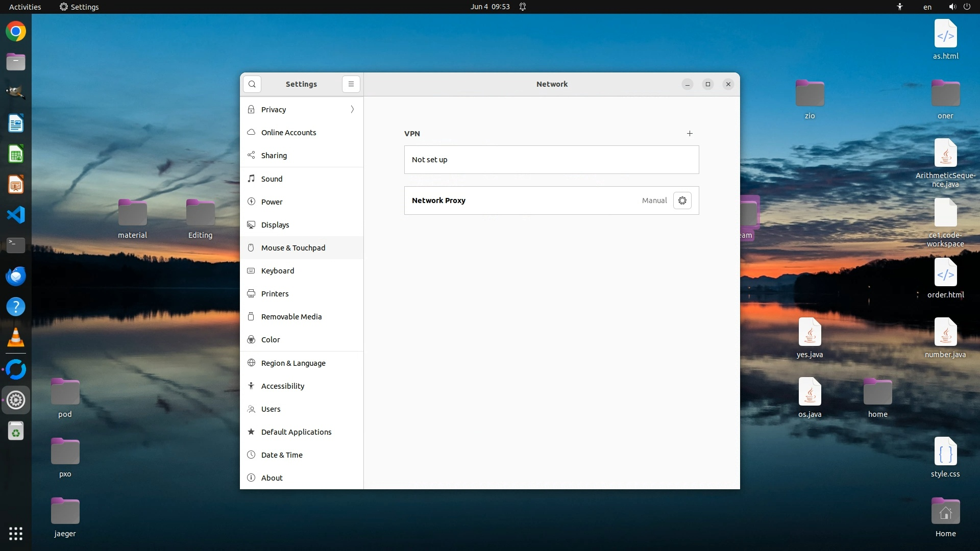
Task: Open Network Proxy gear settings
Action: click(x=682, y=201)
